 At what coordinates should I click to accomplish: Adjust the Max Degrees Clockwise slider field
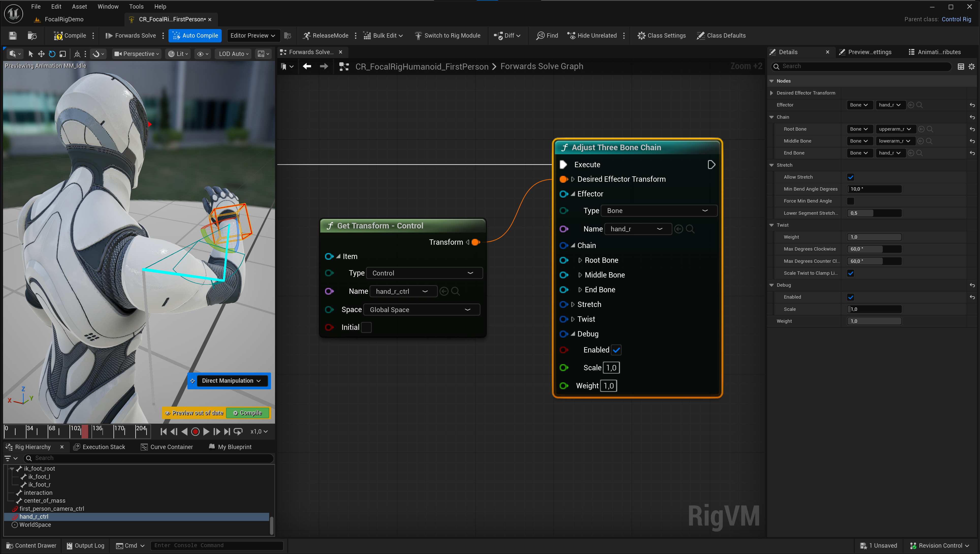tap(874, 249)
